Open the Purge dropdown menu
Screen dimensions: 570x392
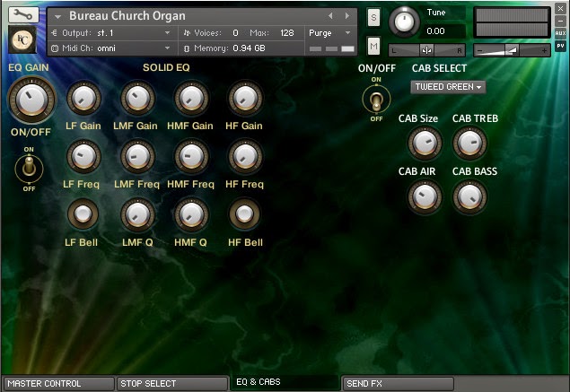329,33
